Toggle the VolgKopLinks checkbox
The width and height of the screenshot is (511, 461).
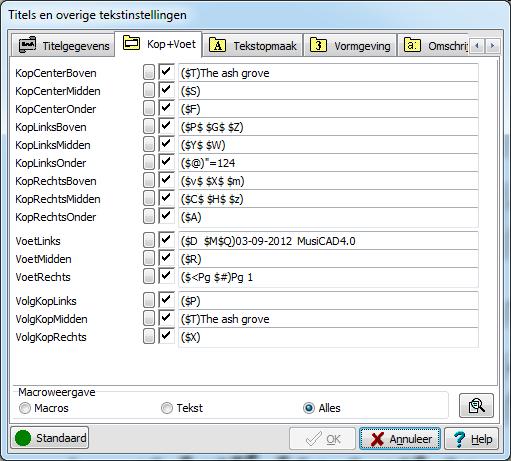point(166,300)
